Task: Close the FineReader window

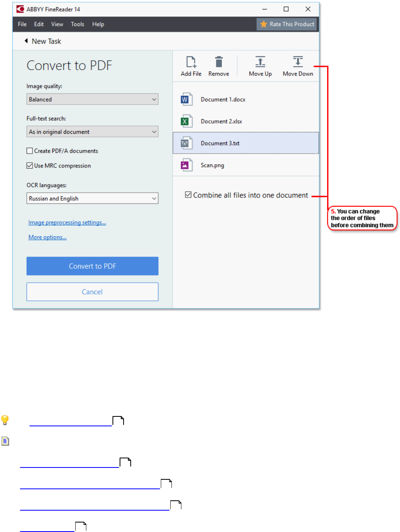Action: pos(308,9)
